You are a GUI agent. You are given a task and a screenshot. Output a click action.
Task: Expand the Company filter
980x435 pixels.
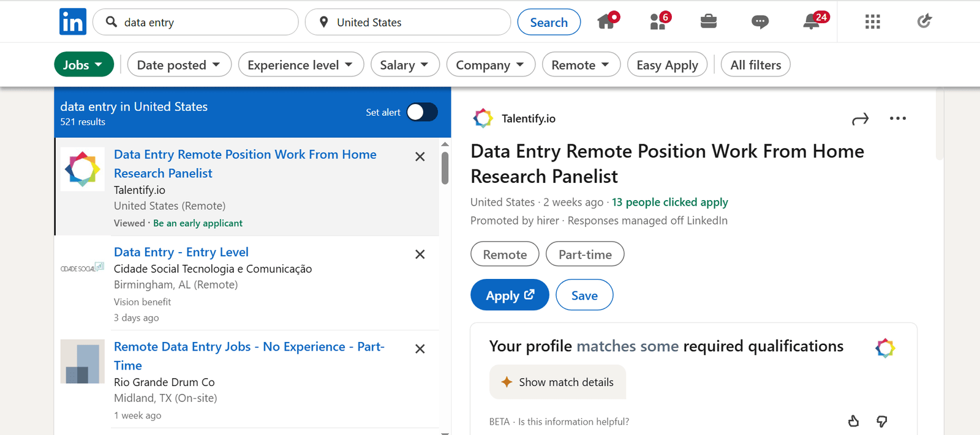coord(491,64)
